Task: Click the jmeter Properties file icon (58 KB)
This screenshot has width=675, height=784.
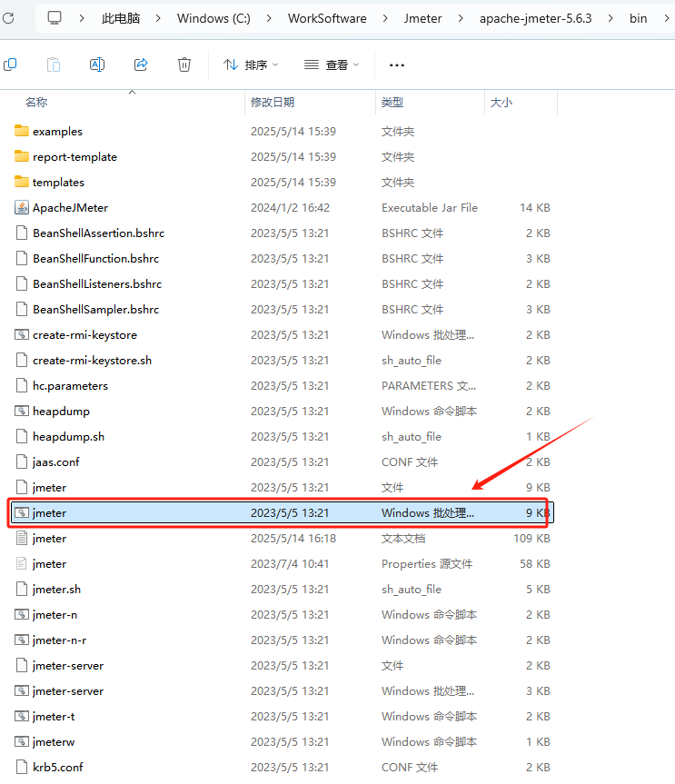Action: (22, 563)
